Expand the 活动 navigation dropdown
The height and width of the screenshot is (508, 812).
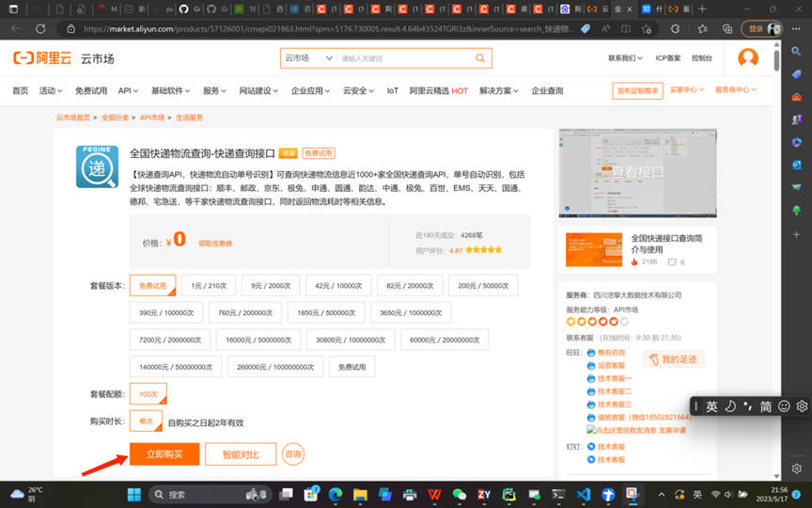pyautogui.click(x=51, y=90)
